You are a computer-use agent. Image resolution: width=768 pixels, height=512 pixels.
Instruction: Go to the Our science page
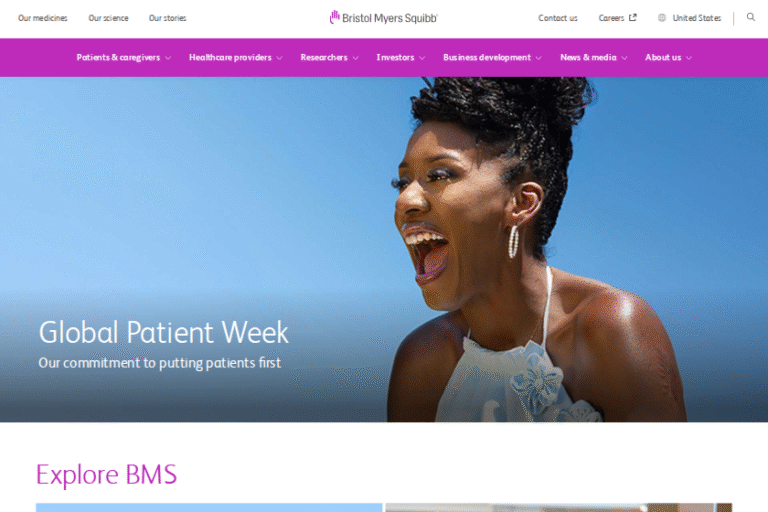[x=108, y=18]
